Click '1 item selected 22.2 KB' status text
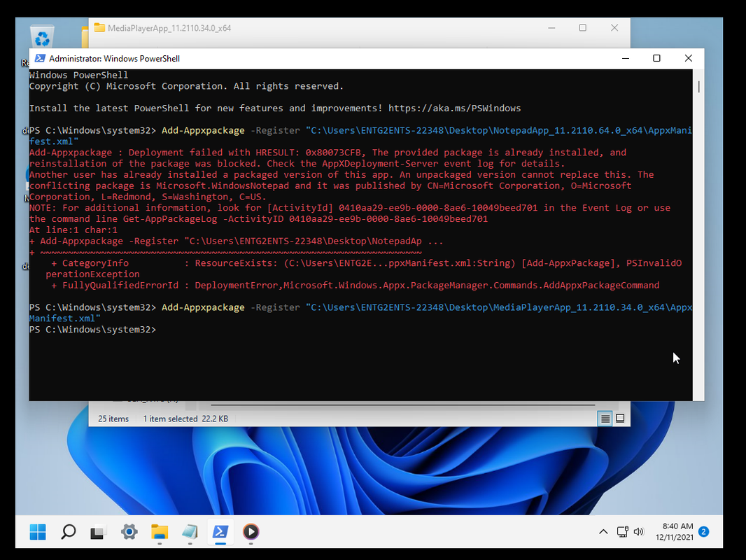Image resolution: width=746 pixels, height=560 pixels. click(x=185, y=419)
